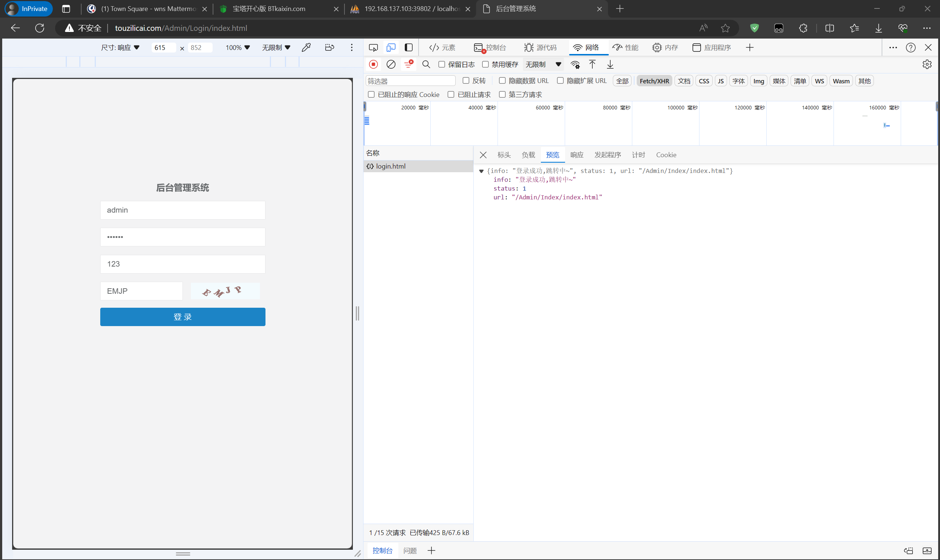Select the login.html request row

tap(418, 166)
